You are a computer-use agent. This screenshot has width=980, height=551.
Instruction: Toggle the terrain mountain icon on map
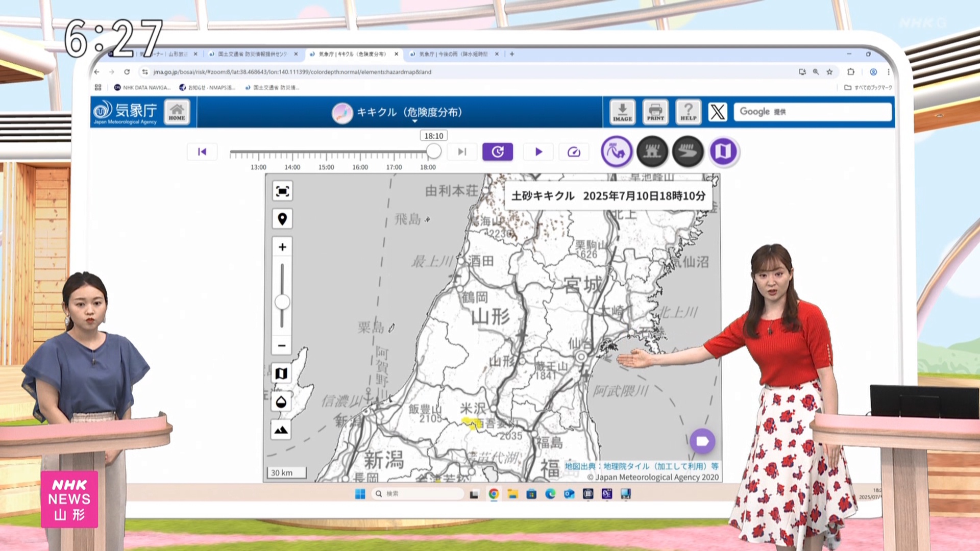click(281, 430)
